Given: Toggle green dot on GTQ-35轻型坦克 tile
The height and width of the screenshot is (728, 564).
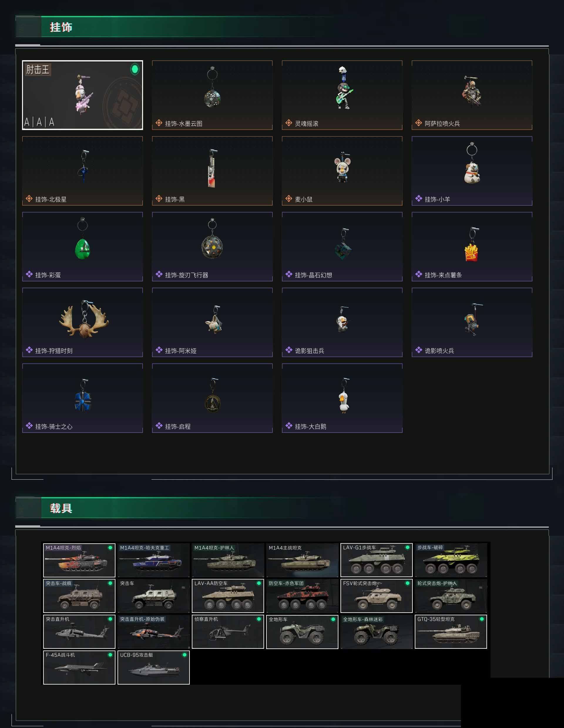Looking at the screenshot, I should (x=482, y=619).
